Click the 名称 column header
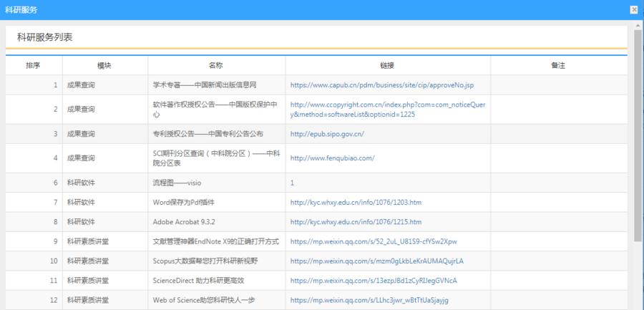The height and width of the screenshot is (310, 644). click(x=216, y=65)
